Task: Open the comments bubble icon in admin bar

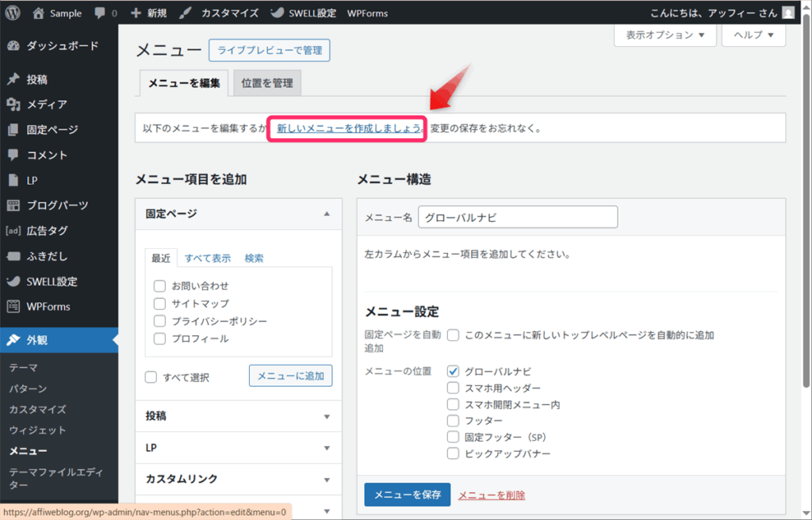Action: [x=100, y=13]
